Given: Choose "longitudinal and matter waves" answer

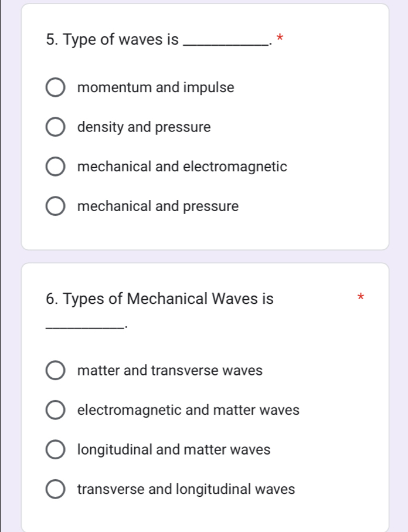Looking at the screenshot, I should (x=55, y=449).
